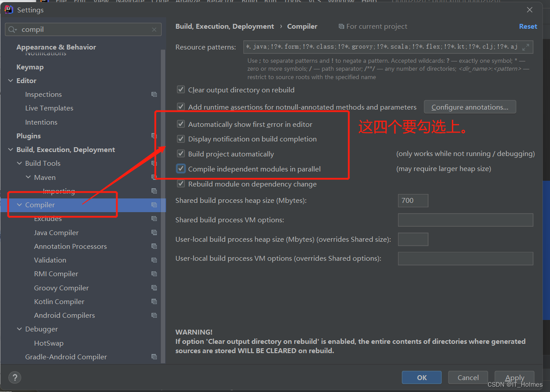Click the project-level icon beside Gradle-Android Compiler
Image resolution: width=550 pixels, height=392 pixels.
154,357
